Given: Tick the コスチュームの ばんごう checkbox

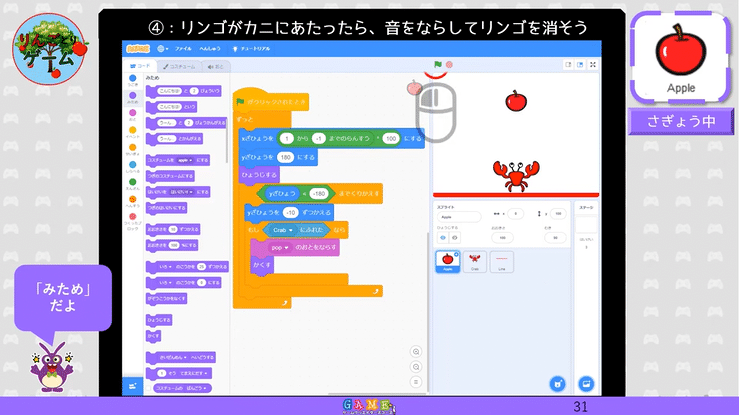Looking at the screenshot, I should (x=149, y=387).
